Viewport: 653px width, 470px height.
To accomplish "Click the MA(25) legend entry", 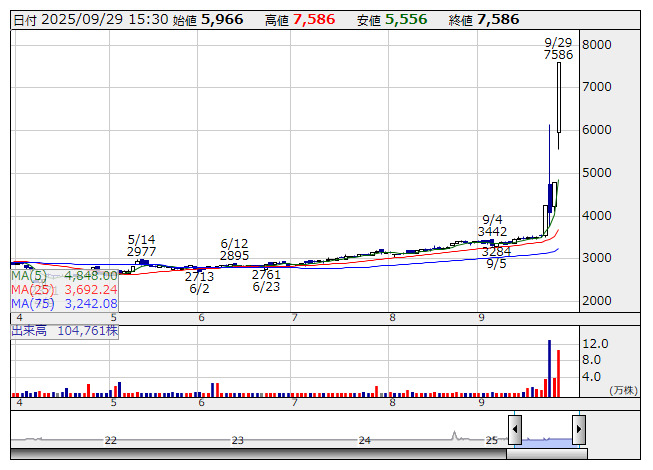I will tap(64, 289).
